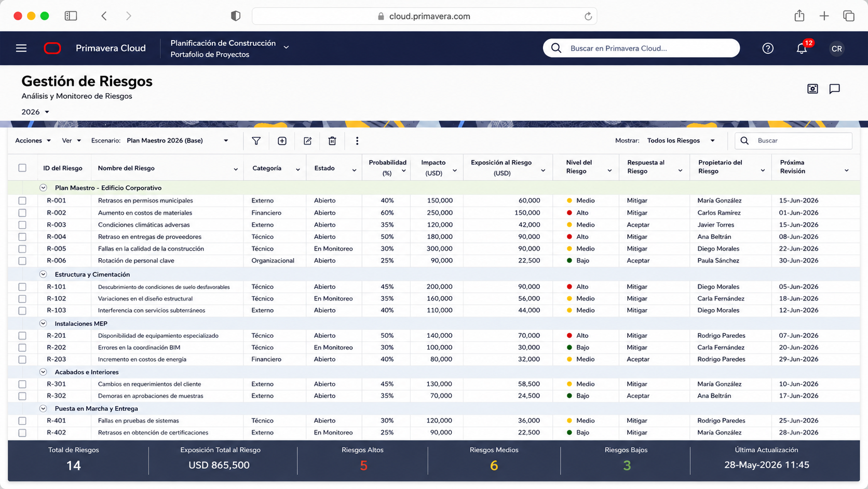Open the 2026 year selector
The height and width of the screenshot is (489, 868).
[x=35, y=112]
